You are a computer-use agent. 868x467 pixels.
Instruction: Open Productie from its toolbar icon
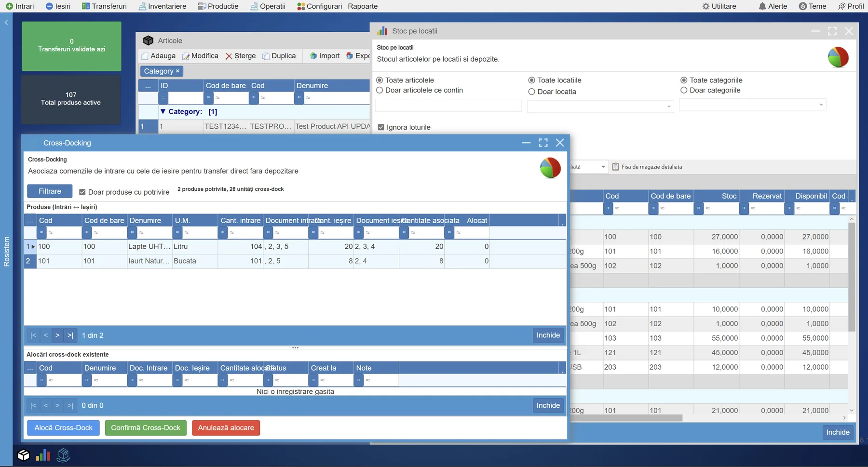[201, 6]
